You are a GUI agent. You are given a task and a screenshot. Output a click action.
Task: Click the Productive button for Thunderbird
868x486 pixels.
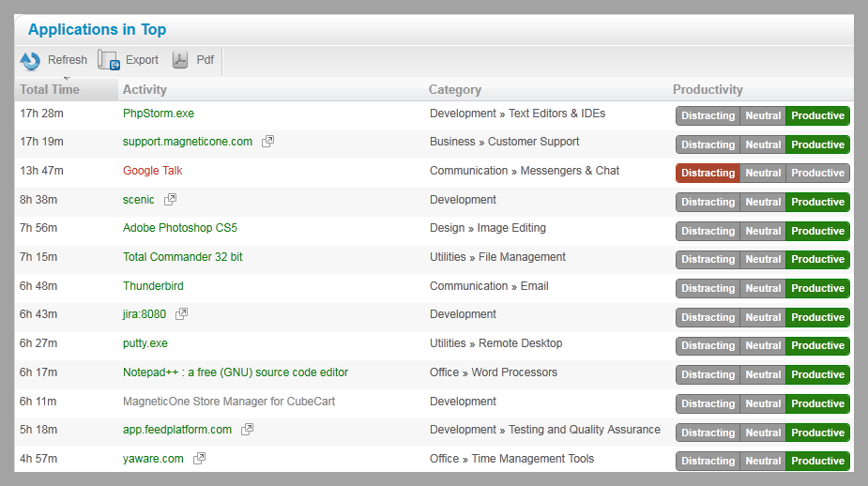[817, 288]
